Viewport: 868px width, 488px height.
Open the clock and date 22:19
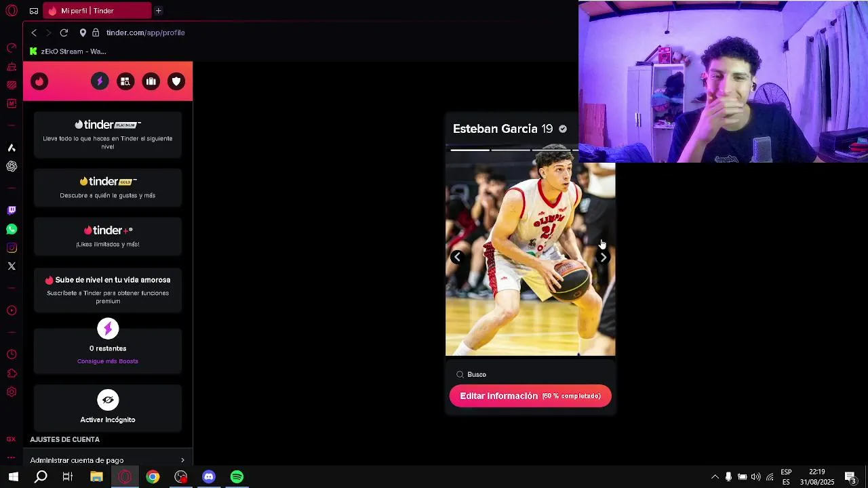click(x=817, y=477)
